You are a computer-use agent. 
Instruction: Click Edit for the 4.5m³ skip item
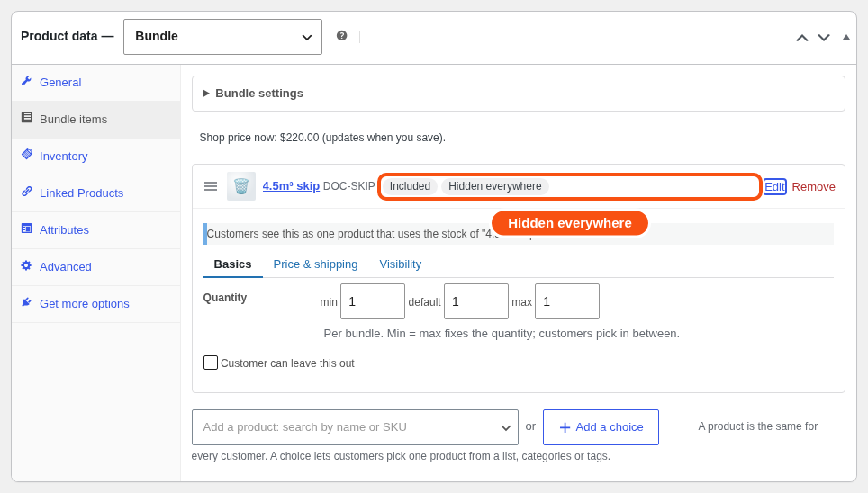[x=775, y=187]
